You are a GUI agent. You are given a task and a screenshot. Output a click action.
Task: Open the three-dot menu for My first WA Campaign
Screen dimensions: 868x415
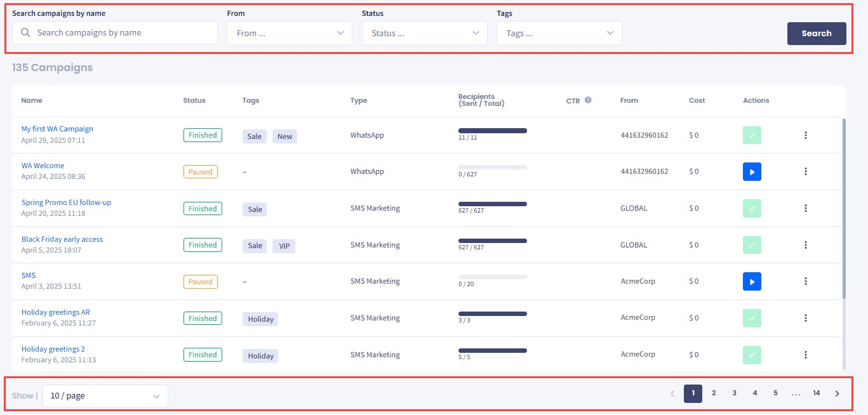pos(806,135)
